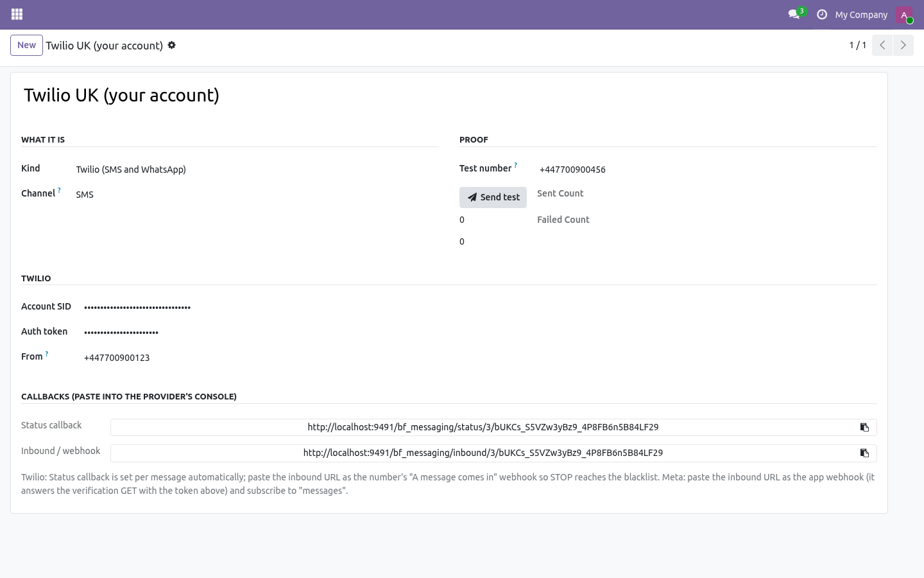The image size is (924, 578).
Task: Open the Channel selection showing SMS
Action: pos(257,195)
